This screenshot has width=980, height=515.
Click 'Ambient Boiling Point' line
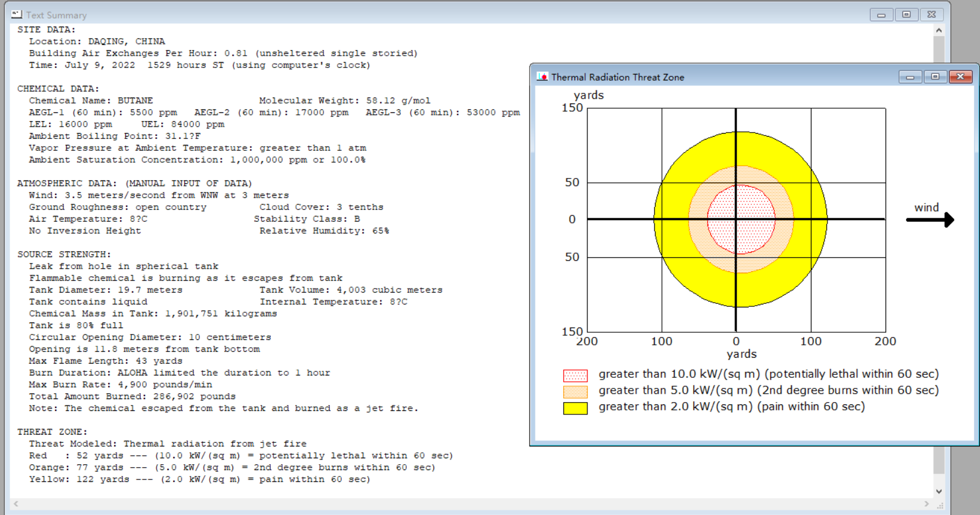(115, 136)
